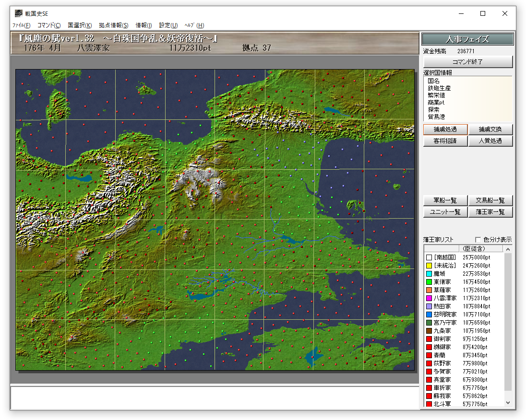The image size is (526, 420).
Task: Toggle the 色分け表示 checkbox
Action: pyautogui.click(x=478, y=240)
